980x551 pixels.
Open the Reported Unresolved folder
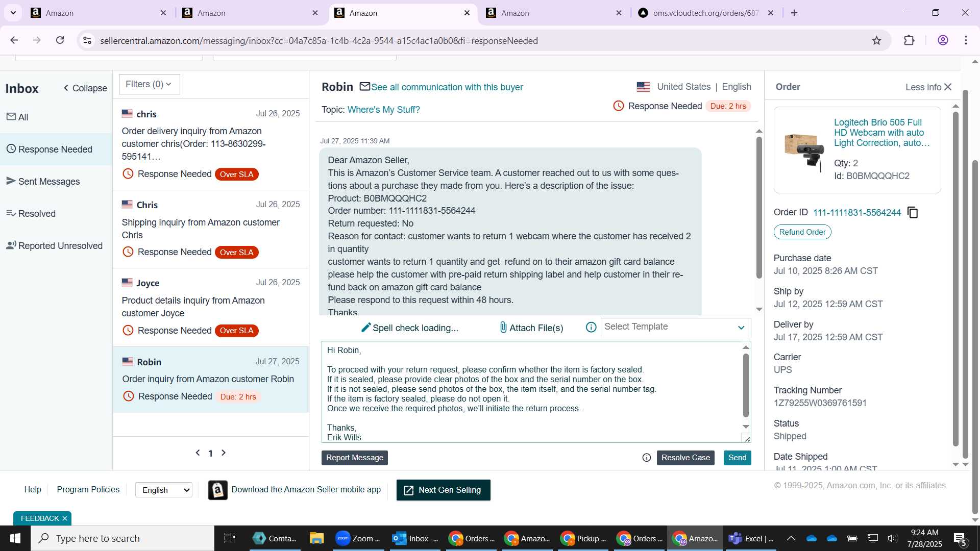click(x=56, y=245)
